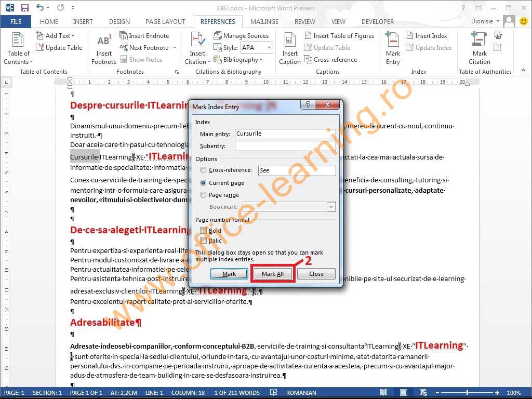Enable the Italic page number checkbox

(x=203, y=241)
